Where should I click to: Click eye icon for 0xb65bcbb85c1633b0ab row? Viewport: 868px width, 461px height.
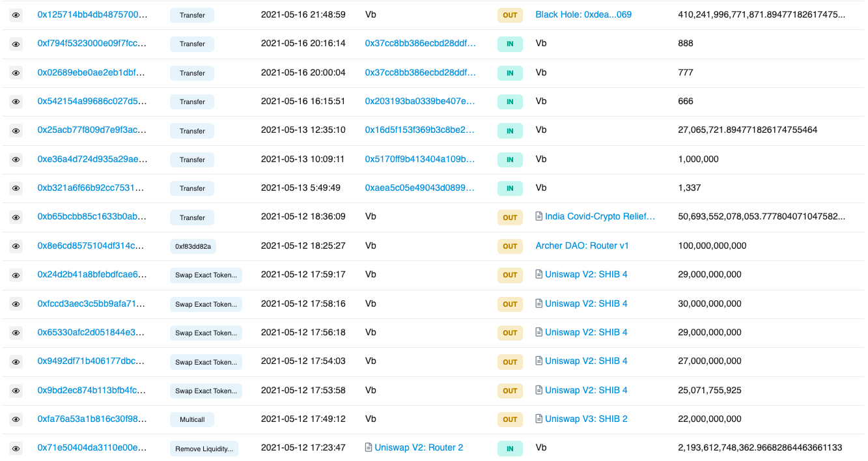coord(16,217)
